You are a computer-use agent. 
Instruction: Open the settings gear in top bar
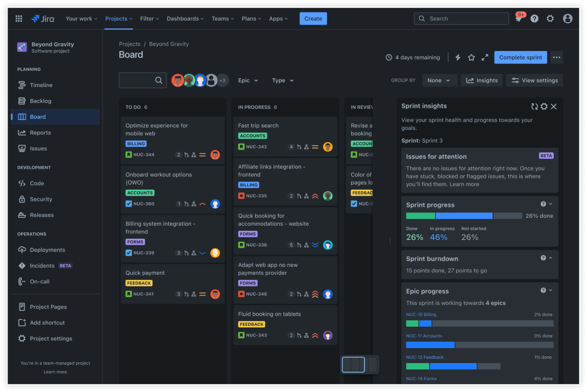pyautogui.click(x=550, y=18)
